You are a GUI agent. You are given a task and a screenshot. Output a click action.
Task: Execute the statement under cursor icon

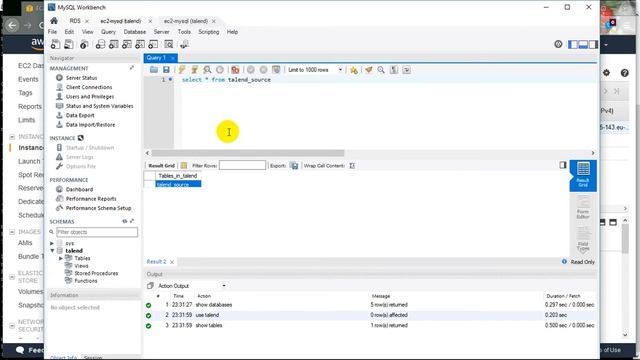(x=195, y=70)
